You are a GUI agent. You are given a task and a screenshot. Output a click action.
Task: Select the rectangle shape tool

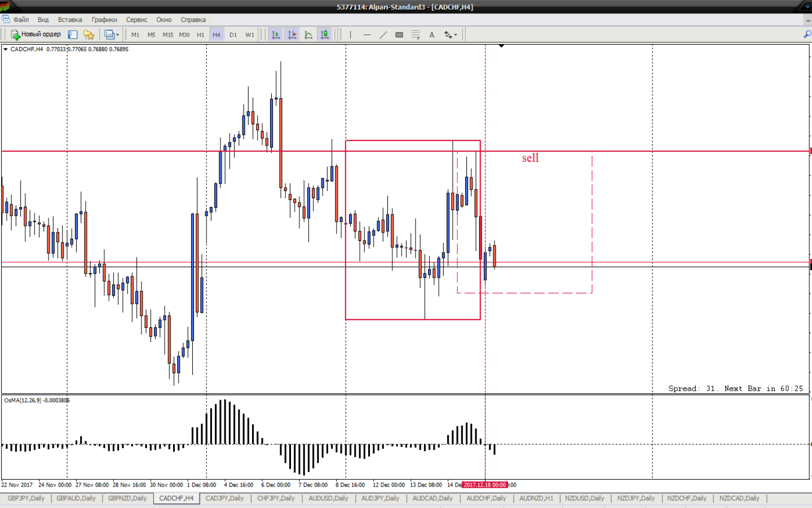(x=399, y=35)
